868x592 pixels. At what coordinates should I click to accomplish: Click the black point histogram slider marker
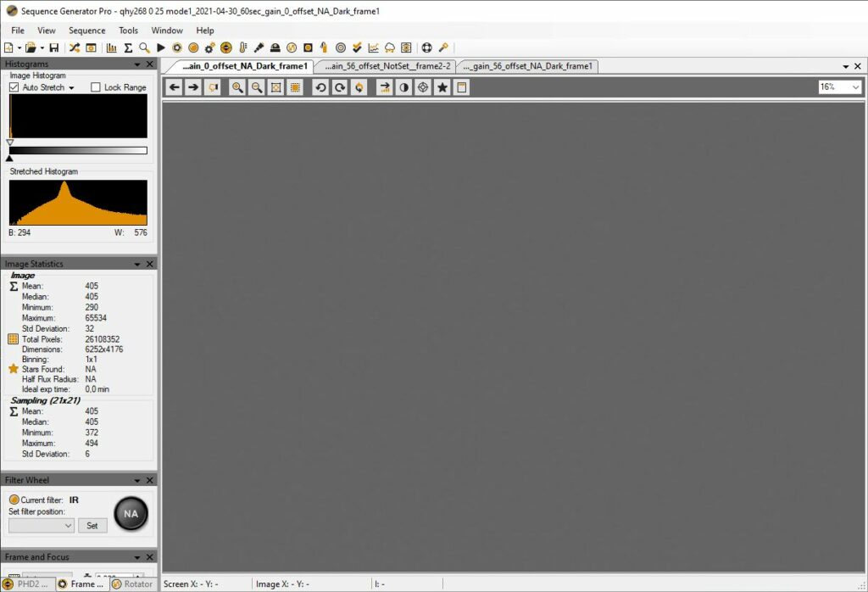10,158
